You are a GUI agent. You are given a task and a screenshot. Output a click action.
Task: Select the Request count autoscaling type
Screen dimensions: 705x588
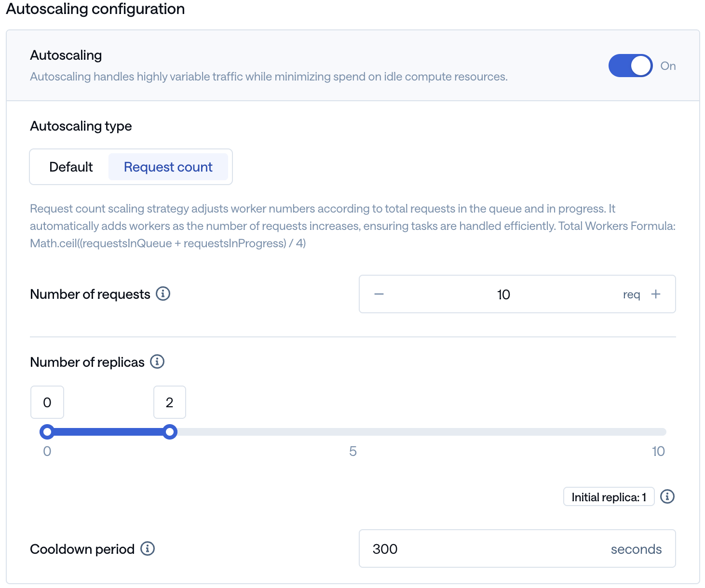[x=168, y=167]
